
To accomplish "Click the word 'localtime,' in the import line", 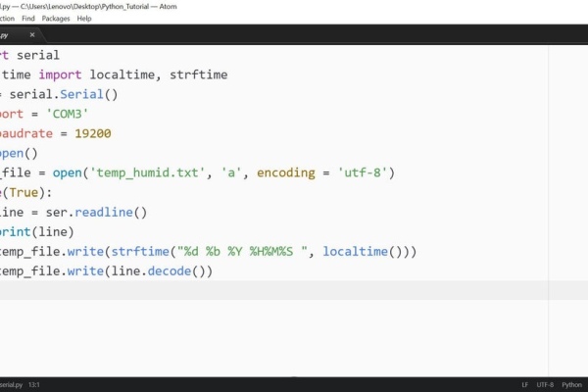I will tap(125, 74).
